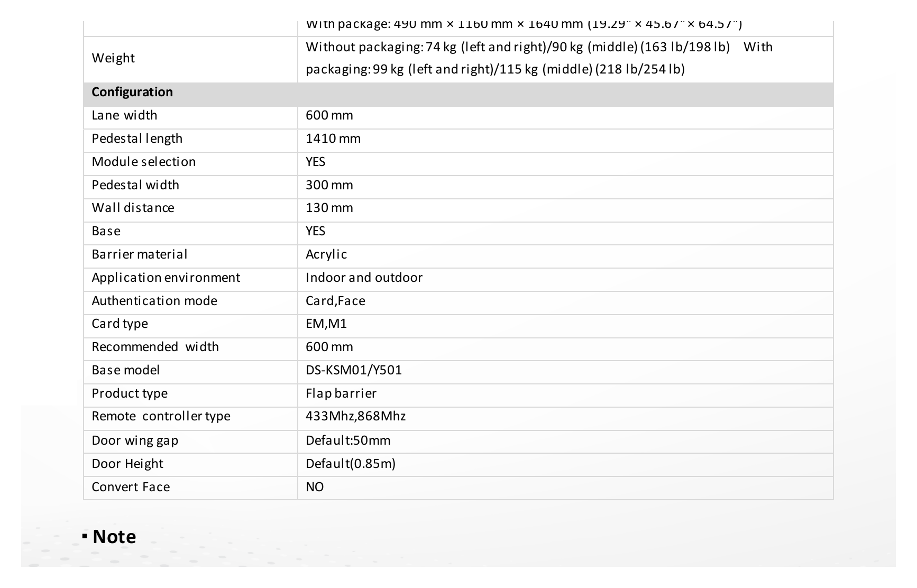Click the Note section heading
Screen dimensions: 917x588
pos(114,537)
